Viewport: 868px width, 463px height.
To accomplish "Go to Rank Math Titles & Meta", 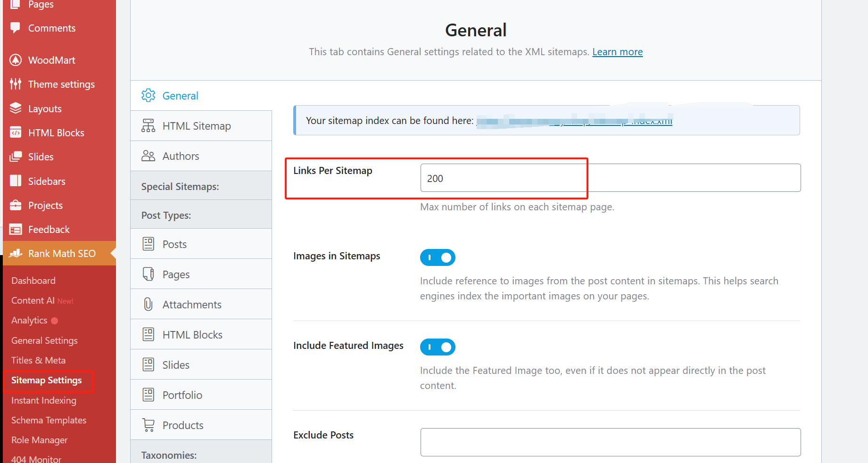I will click(x=38, y=360).
